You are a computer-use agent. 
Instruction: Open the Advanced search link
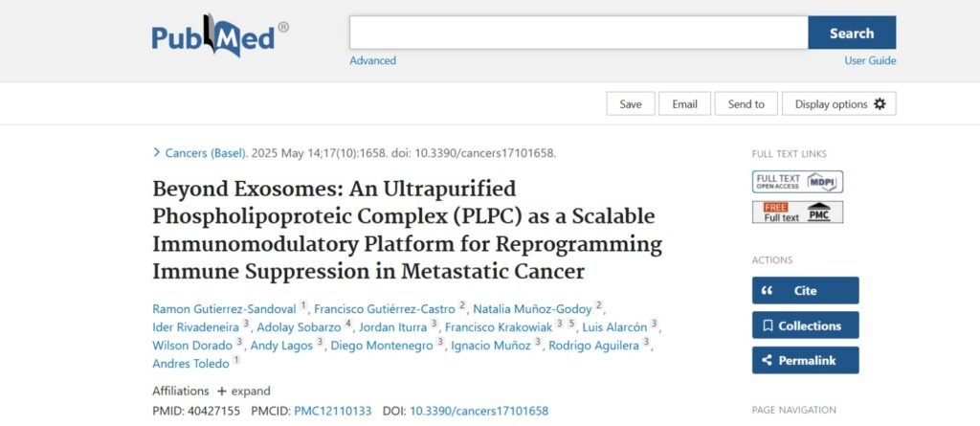click(x=372, y=60)
